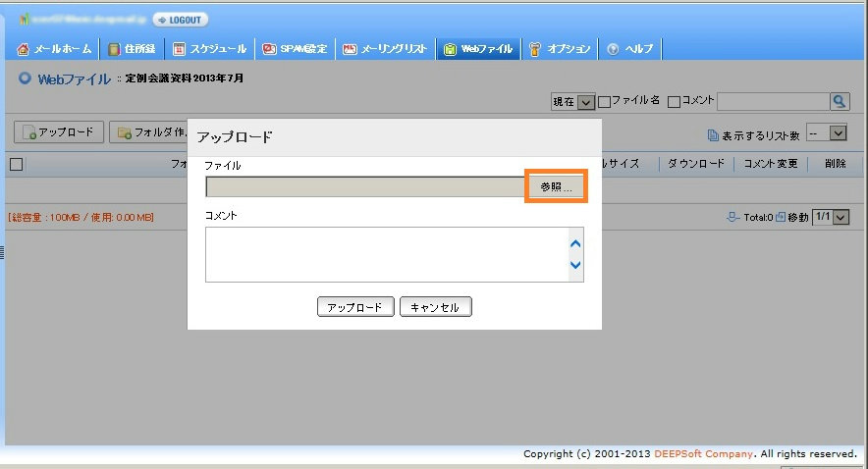Toggle the コメント search checkbox
The width and height of the screenshot is (868, 469).
click(x=674, y=101)
